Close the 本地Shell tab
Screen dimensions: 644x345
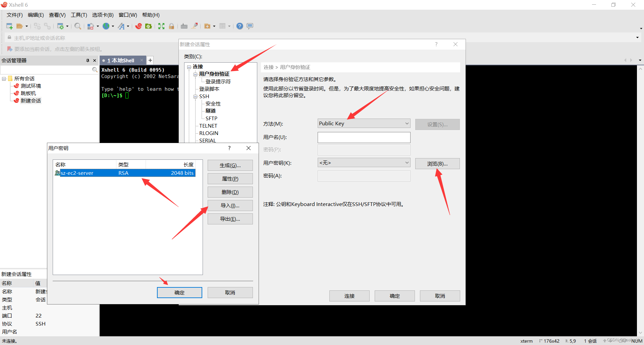coord(142,60)
